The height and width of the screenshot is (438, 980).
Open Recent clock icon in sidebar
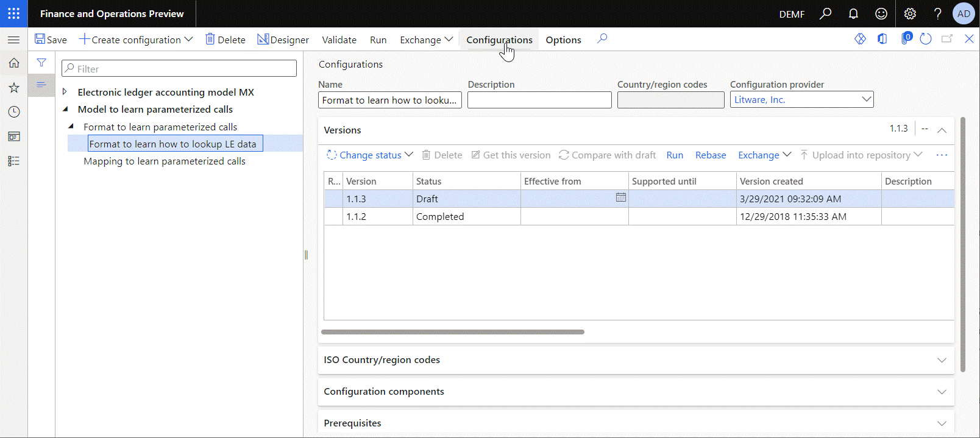pyautogui.click(x=13, y=112)
